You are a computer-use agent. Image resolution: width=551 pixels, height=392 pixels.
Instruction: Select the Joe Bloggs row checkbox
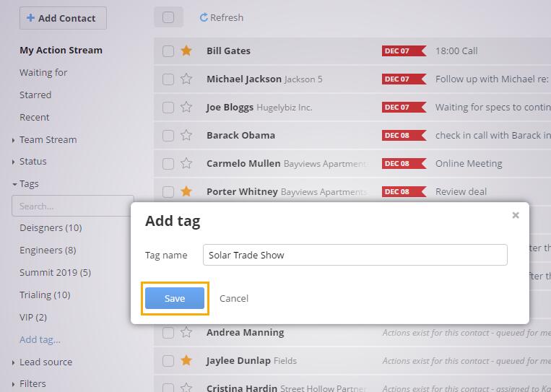click(168, 107)
